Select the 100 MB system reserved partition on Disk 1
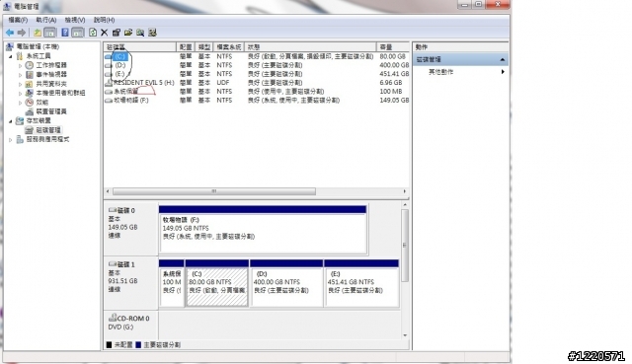The image size is (632, 364). click(x=171, y=283)
